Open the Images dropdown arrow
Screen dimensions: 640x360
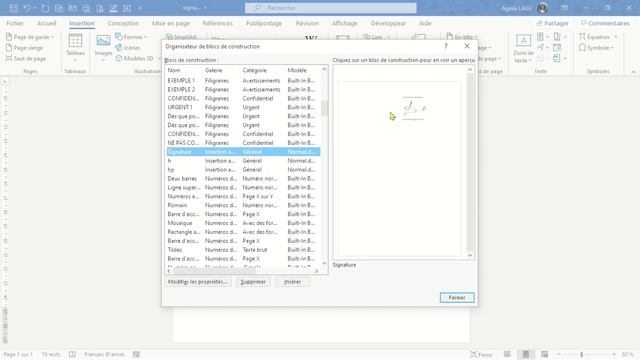(103, 60)
